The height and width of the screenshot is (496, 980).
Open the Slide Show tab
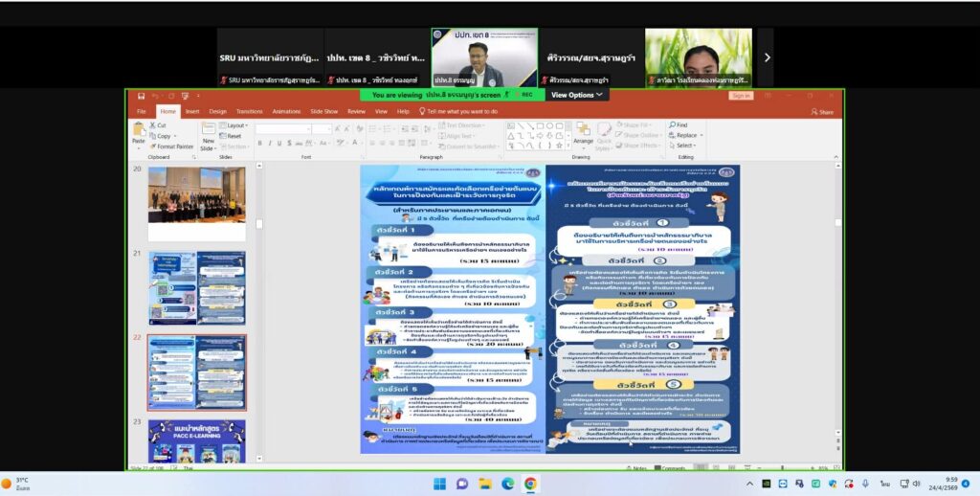pos(323,111)
